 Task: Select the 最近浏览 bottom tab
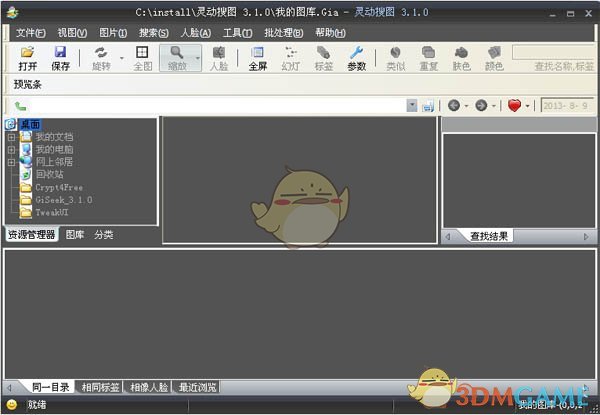click(x=197, y=387)
